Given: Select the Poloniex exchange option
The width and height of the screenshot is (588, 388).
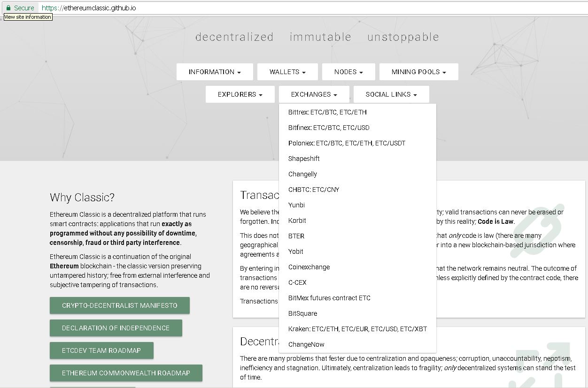Looking at the screenshot, I should (x=347, y=143).
